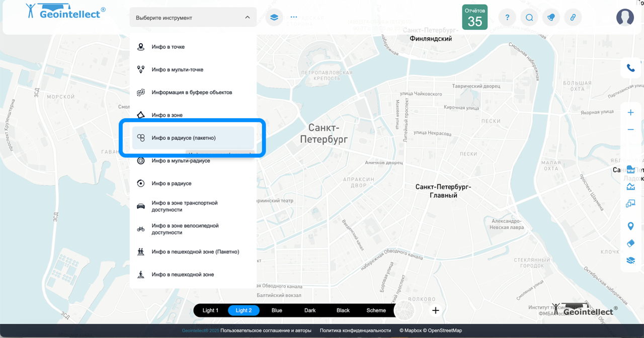Click the chain link icon
The width and height of the screenshot is (644, 338).
(573, 18)
